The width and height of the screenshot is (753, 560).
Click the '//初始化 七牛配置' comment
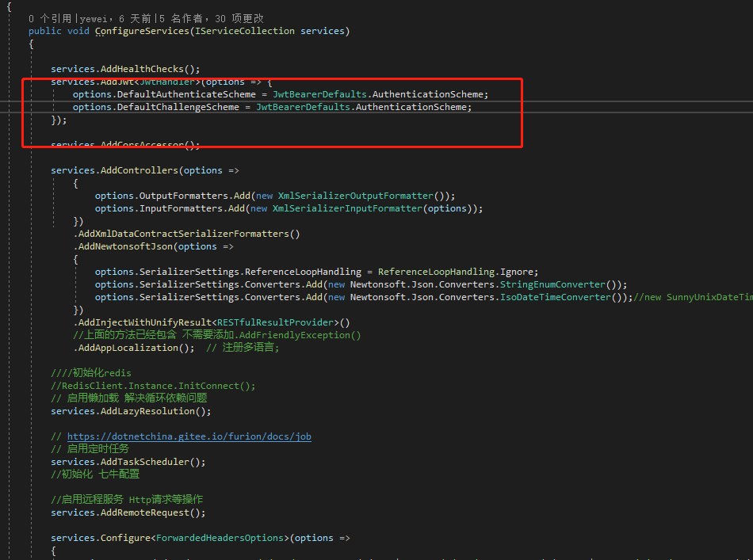[x=95, y=474]
